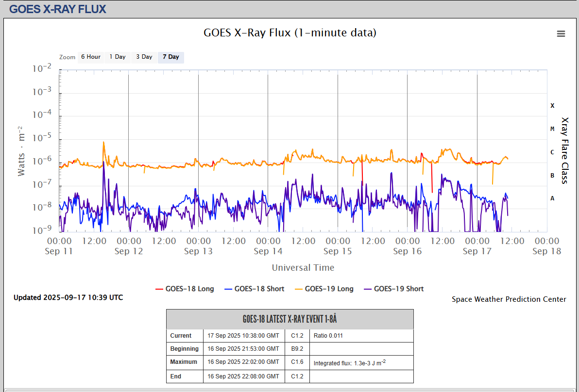Image resolution: width=579 pixels, height=392 pixels.
Task: Click the Sep 14 date axis label
Action: 268,251
